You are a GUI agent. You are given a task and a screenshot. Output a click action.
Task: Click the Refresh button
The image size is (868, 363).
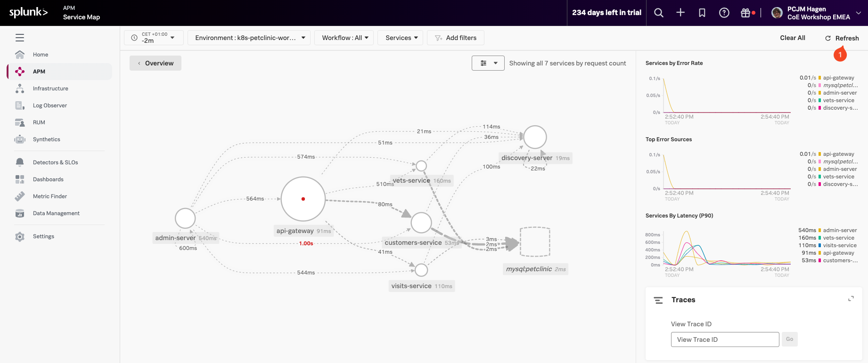842,38
